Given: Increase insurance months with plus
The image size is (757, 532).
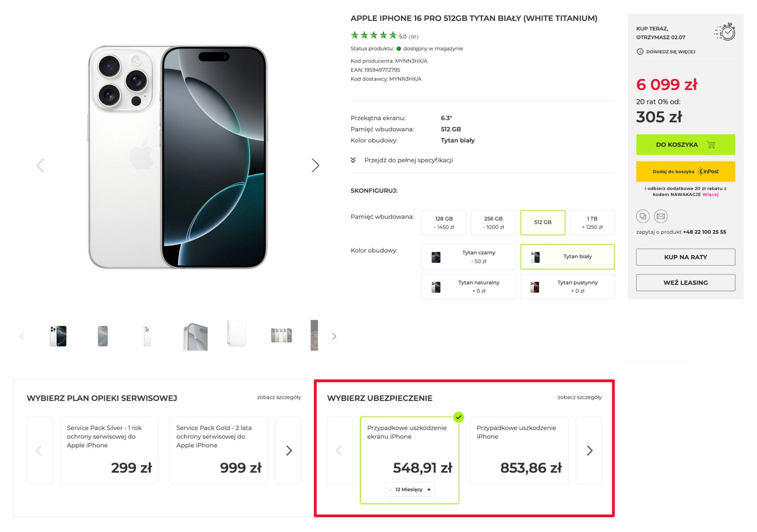Looking at the screenshot, I should point(429,489).
